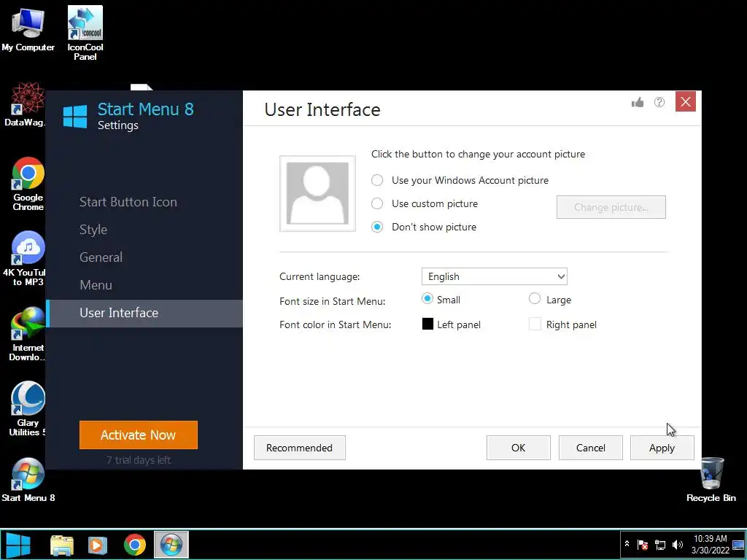Image resolution: width=747 pixels, height=560 pixels.
Task: Open the Windows Start button
Action: [18, 545]
